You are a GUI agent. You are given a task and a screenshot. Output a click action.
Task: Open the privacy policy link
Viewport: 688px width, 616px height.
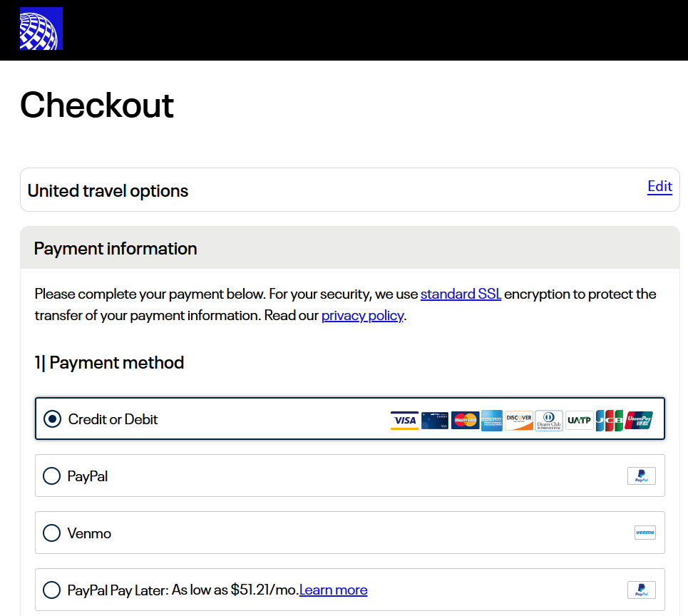(362, 315)
